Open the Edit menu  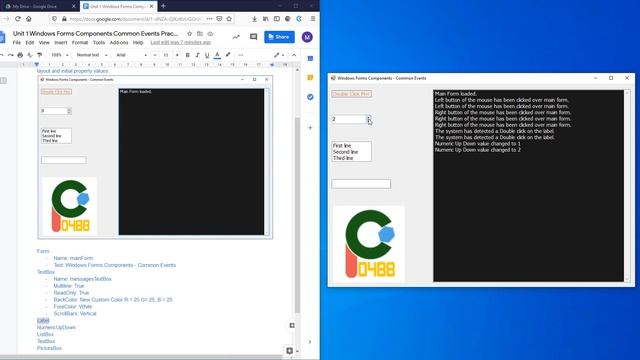[x=30, y=42]
